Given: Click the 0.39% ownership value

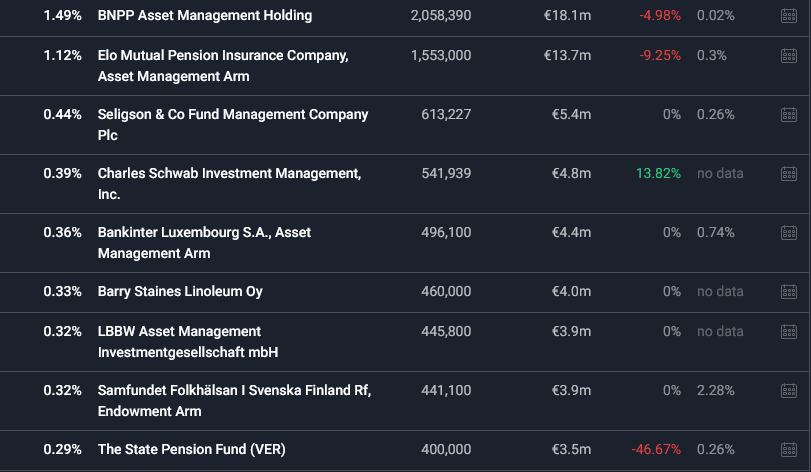Looking at the screenshot, I should pyautogui.click(x=63, y=173).
